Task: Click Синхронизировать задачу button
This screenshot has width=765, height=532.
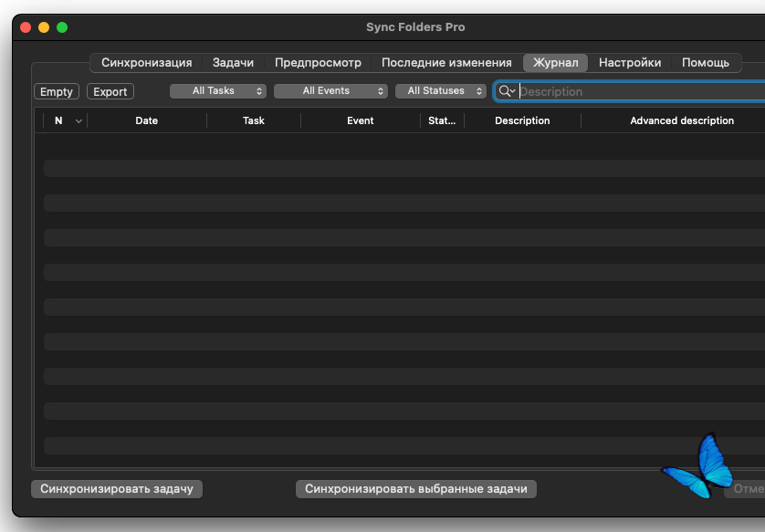Action: (x=117, y=489)
